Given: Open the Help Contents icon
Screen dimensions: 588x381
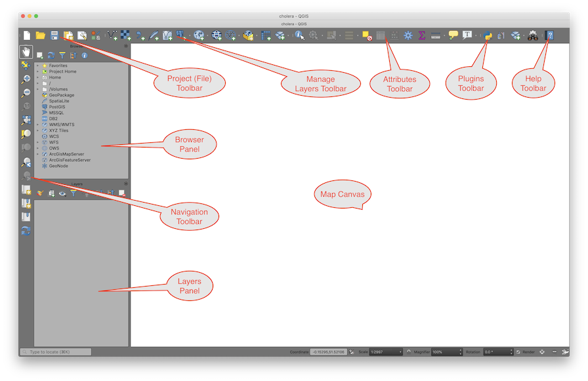Looking at the screenshot, I should pyautogui.click(x=549, y=35).
